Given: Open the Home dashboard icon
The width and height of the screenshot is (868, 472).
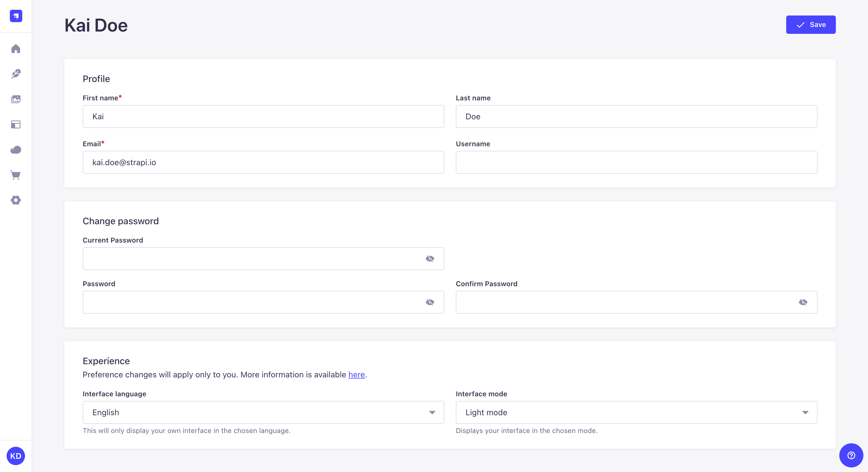Looking at the screenshot, I should tap(16, 49).
